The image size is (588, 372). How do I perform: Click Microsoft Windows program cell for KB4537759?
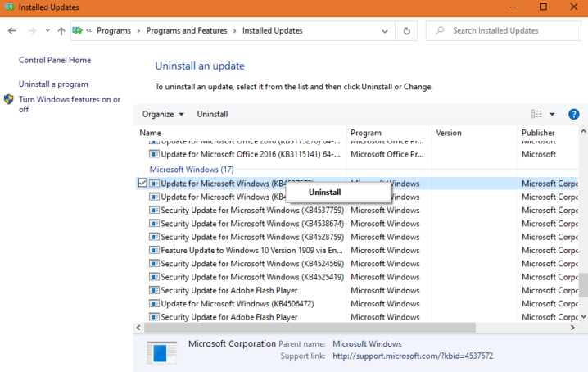point(385,211)
